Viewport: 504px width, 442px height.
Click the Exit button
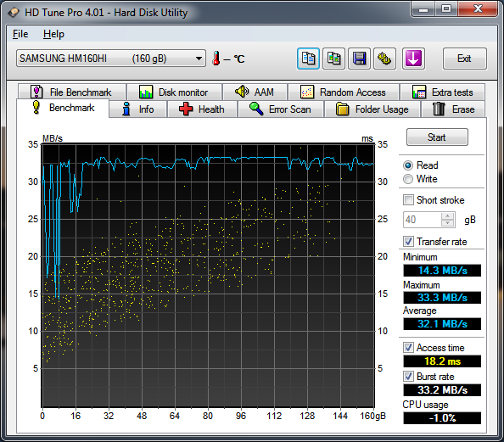point(464,59)
